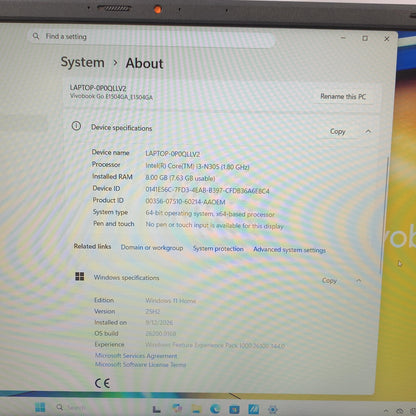Open File Explorer from the taskbar

pos(196,409)
